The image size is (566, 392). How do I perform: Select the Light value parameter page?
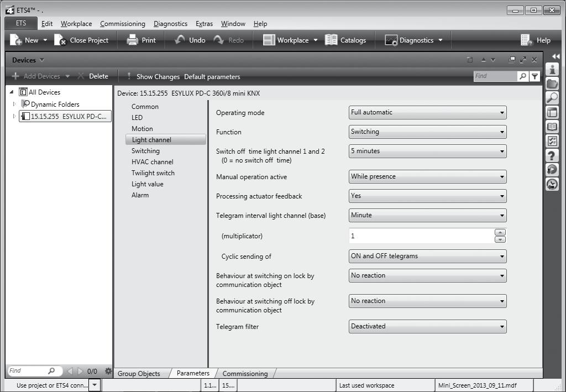point(147,184)
